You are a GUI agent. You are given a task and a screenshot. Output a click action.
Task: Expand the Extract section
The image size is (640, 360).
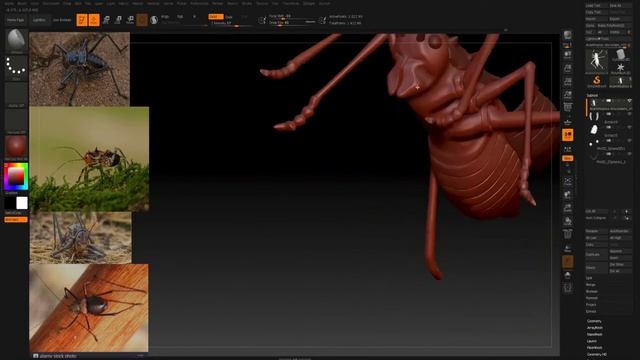coord(591,311)
